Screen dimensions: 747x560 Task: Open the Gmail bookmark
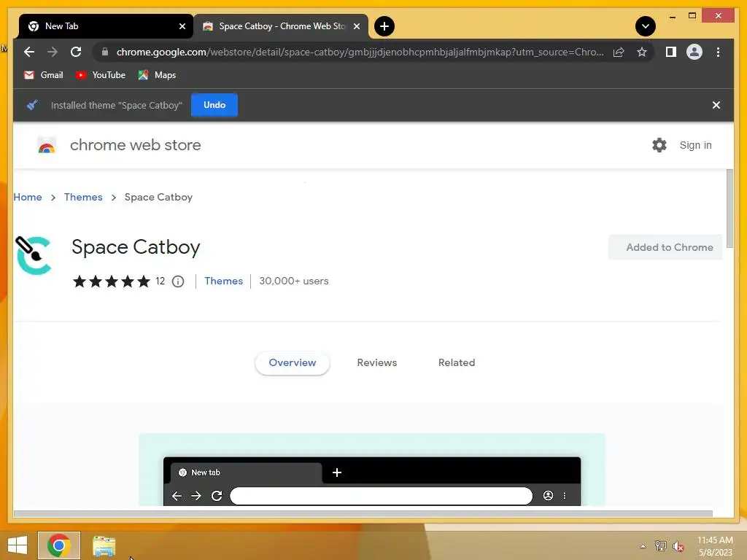(x=43, y=75)
